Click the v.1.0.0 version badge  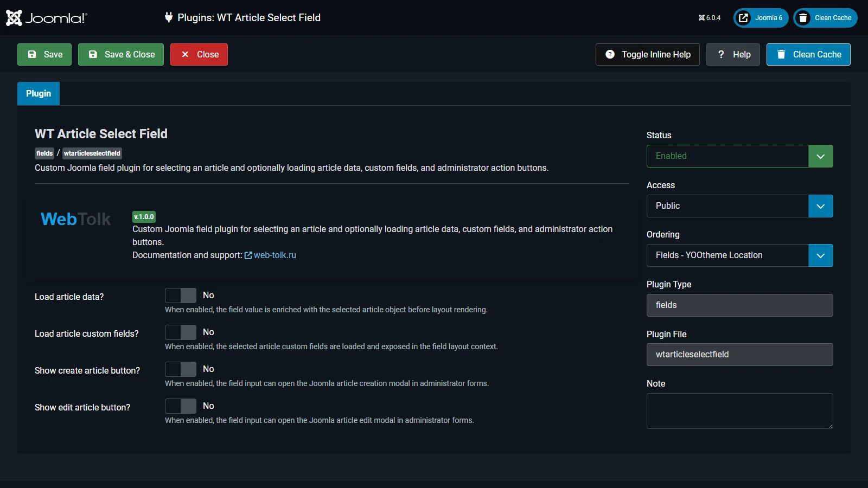[144, 217]
